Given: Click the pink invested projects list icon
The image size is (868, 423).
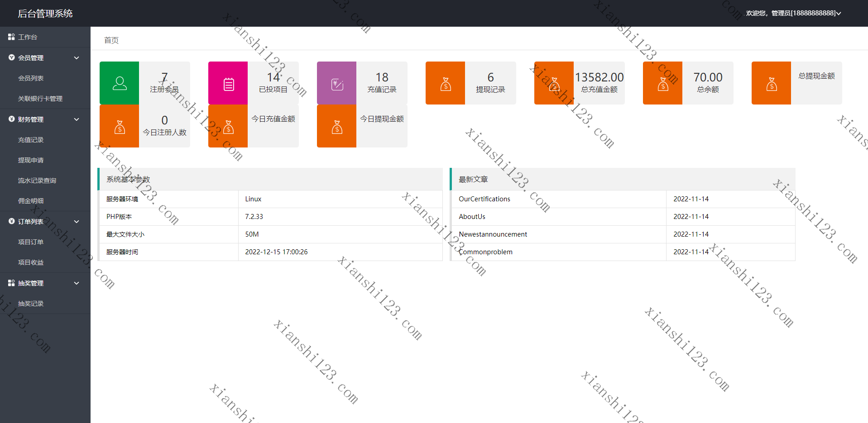Looking at the screenshot, I should coord(229,84).
